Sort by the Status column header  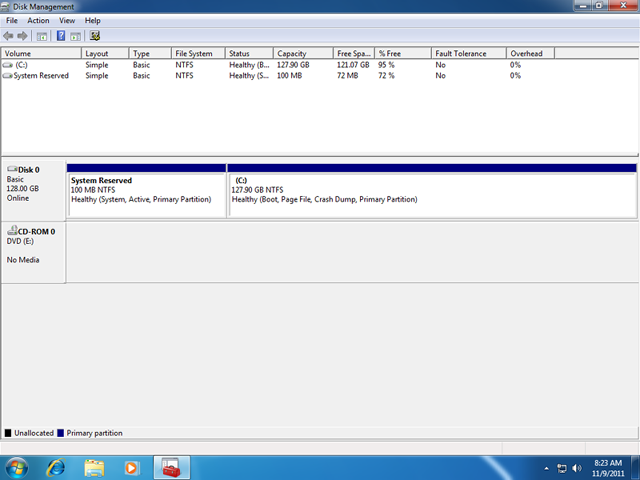point(249,53)
